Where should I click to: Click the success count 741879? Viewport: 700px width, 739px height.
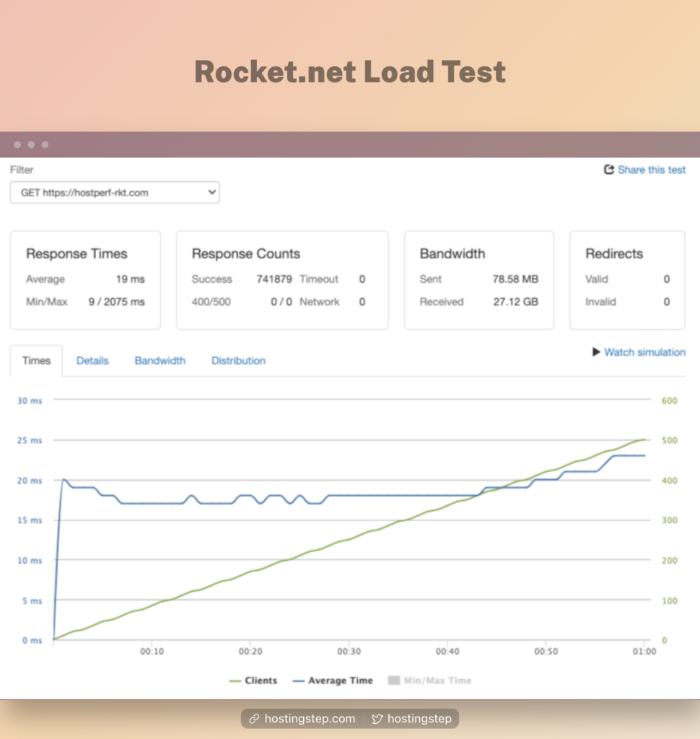tap(274, 279)
